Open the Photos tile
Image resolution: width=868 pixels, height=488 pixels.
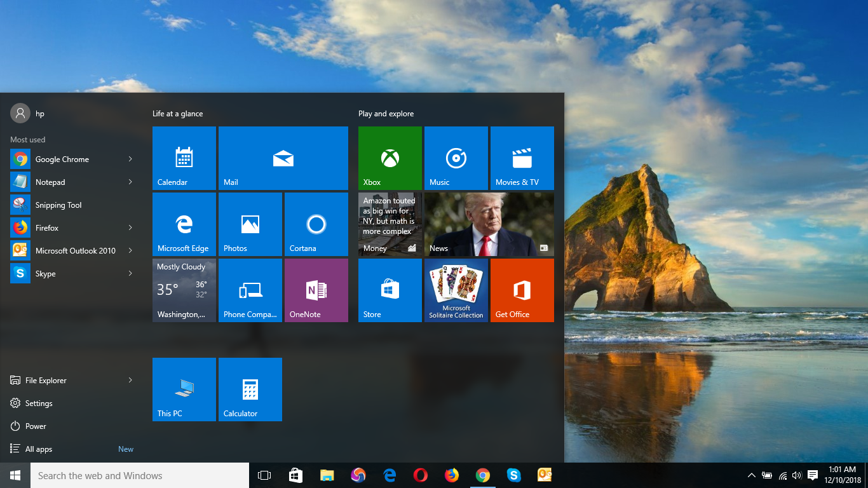pos(250,224)
